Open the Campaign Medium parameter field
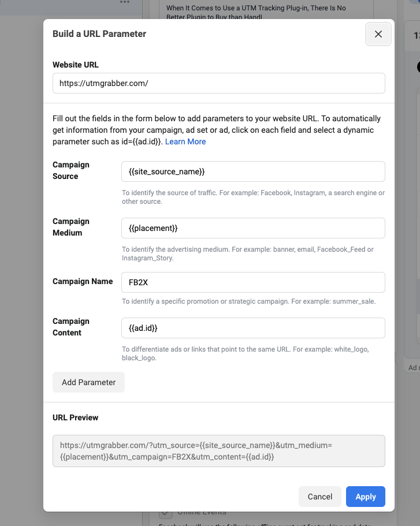 (x=253, y=228)
